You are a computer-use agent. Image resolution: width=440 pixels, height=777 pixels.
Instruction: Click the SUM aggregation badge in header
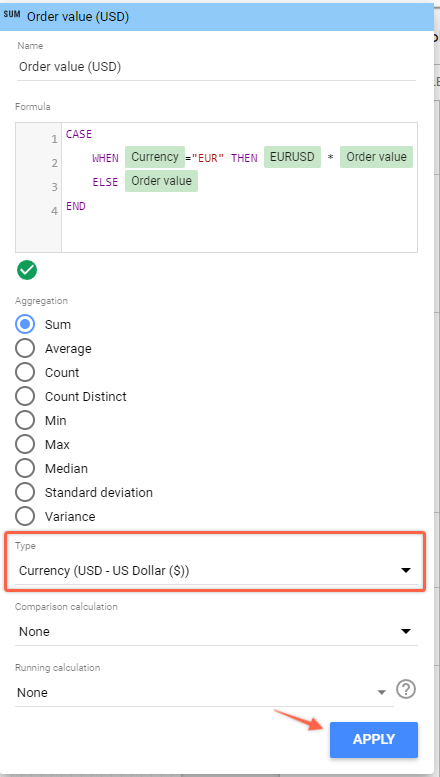click(11, 15)
